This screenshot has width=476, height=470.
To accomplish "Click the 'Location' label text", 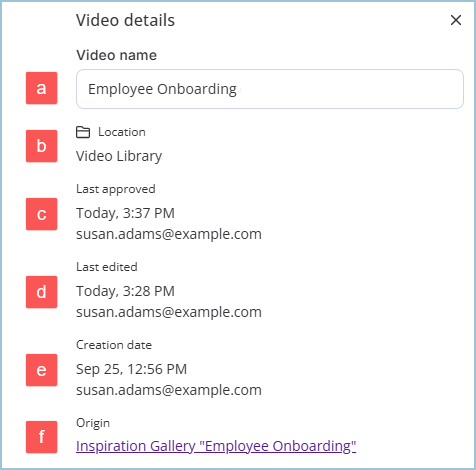I will pos(122,132).
